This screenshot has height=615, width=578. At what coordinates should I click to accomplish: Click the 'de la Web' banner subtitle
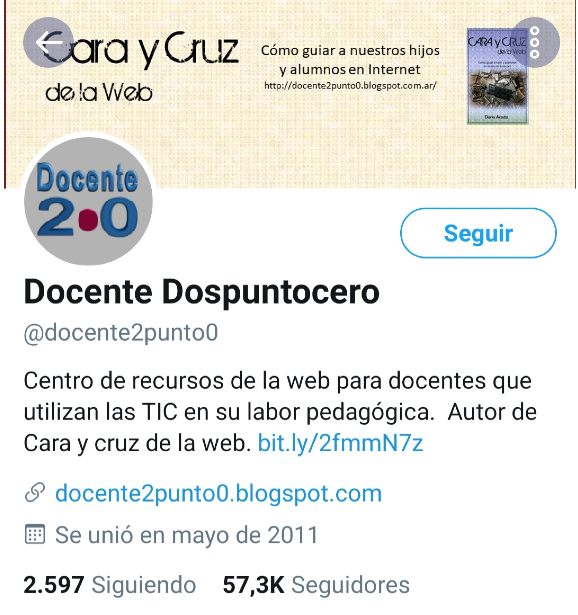[x=99, y=93]
